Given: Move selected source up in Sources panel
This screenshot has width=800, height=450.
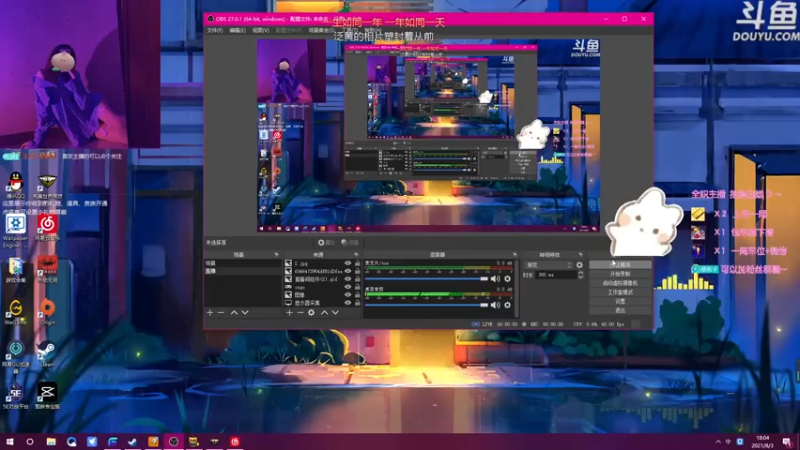Looking at the screenshot, I should tap(324, 312).
